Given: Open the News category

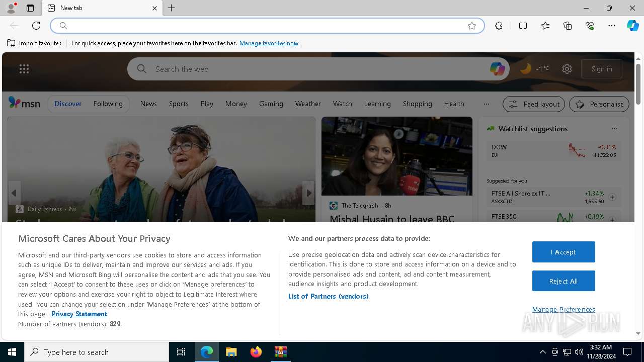Looking at the screenshot, I should [x=148, y=104].
